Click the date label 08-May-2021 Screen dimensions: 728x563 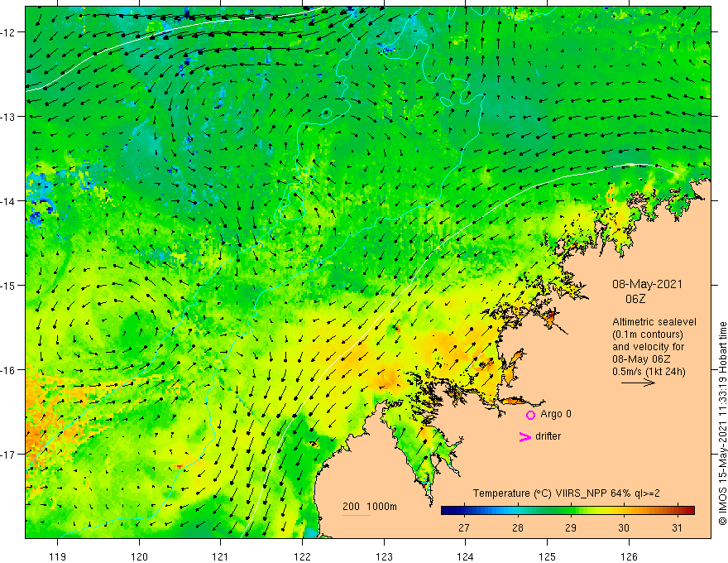tap(647, 284)
